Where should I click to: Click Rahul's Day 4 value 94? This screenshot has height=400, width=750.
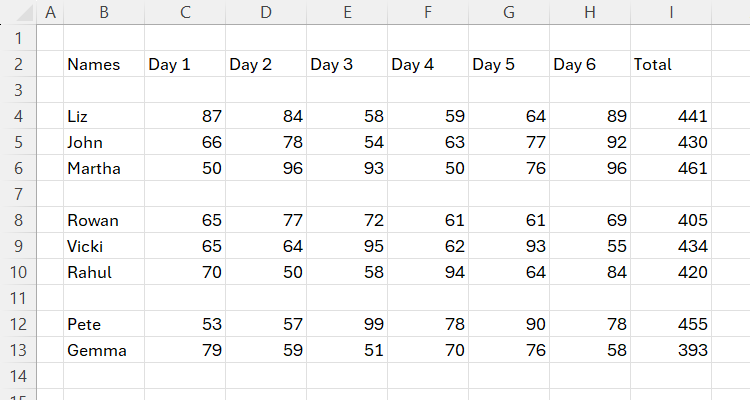tap(427, 272)
